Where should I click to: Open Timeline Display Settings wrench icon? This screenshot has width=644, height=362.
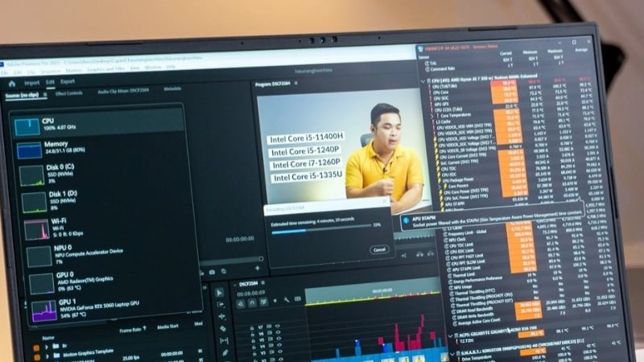[x=287, y=300]
